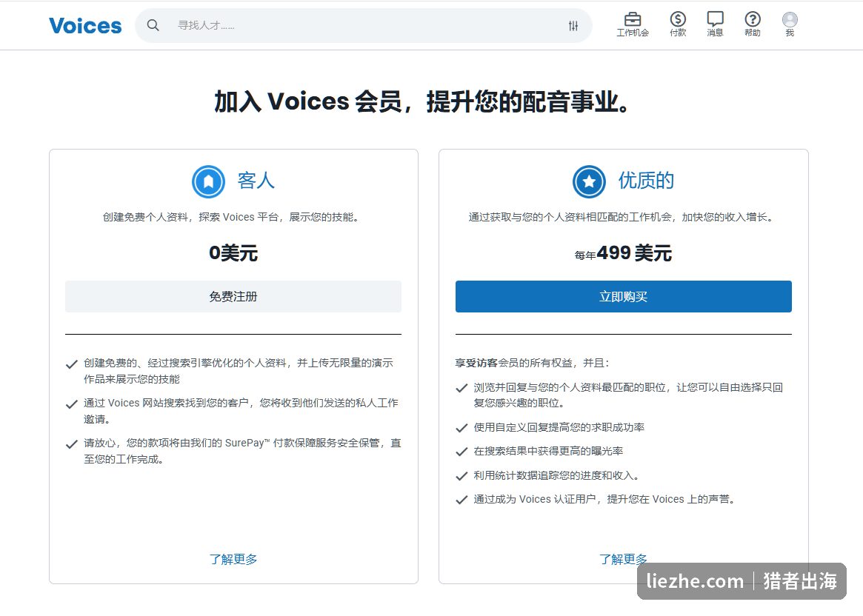Click the 寻找人才 search field
Screen dimensions: 863x616
pos(363,25)
